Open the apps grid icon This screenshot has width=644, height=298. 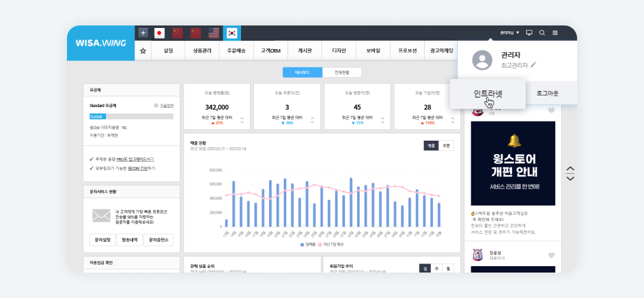pos(555,32)
